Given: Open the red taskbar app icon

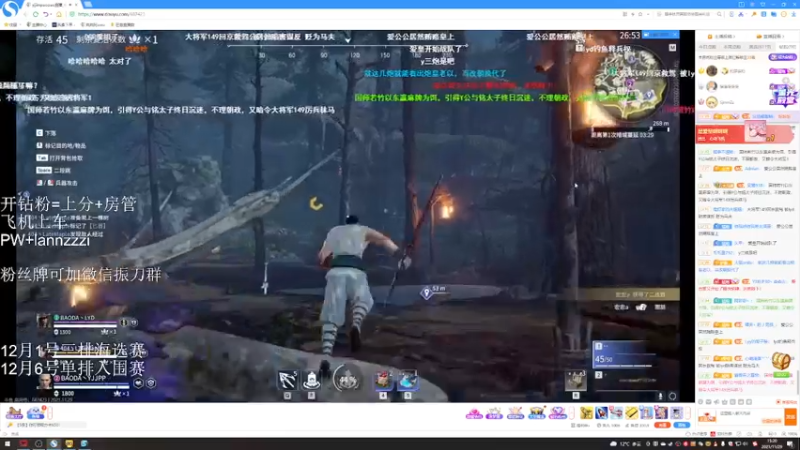Looking at the screenshot, I should [x=23, y=444].
